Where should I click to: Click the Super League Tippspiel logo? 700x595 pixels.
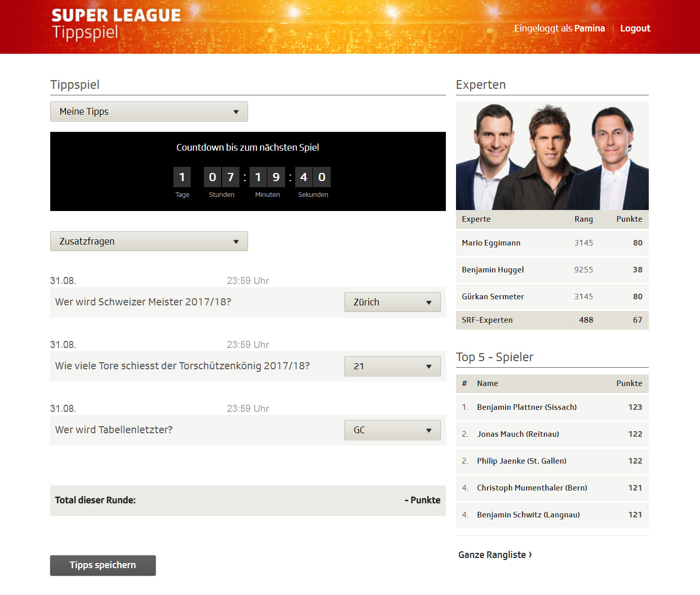(x=116, y=24)
